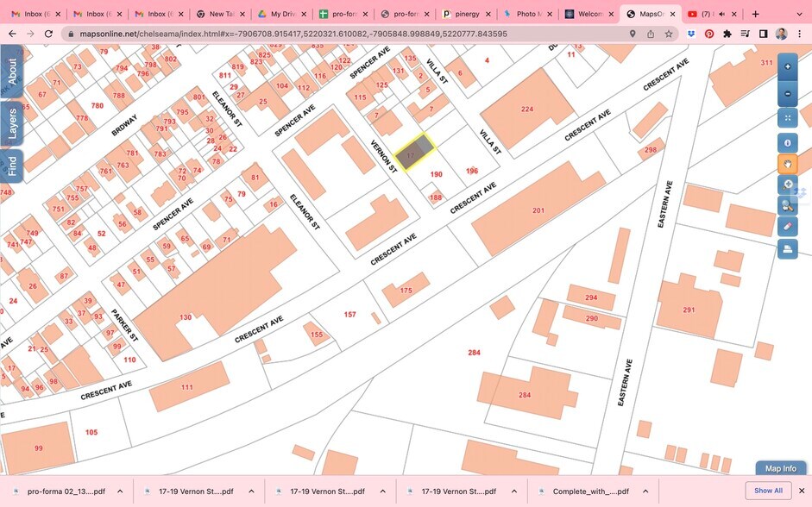Select the Identify info tool
The image size is (812, 507).
click(787, 143)
